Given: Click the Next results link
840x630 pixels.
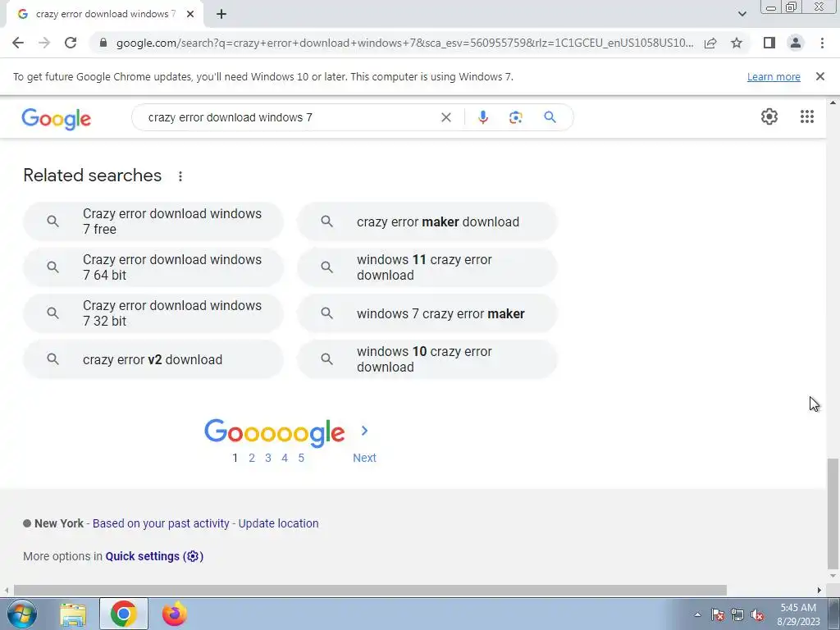Looking at the screenshot, I should pyautogui.click(x=364, y=458).
